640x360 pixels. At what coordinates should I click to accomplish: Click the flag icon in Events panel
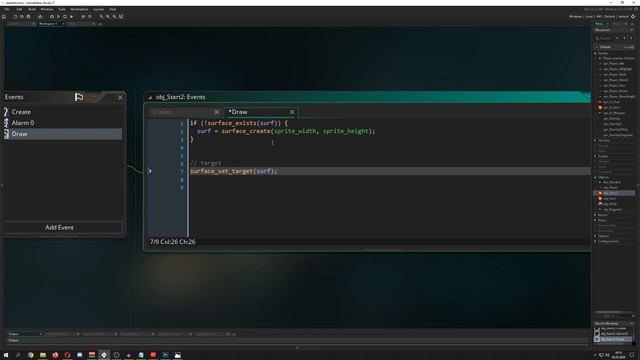[x=79, y=97]
